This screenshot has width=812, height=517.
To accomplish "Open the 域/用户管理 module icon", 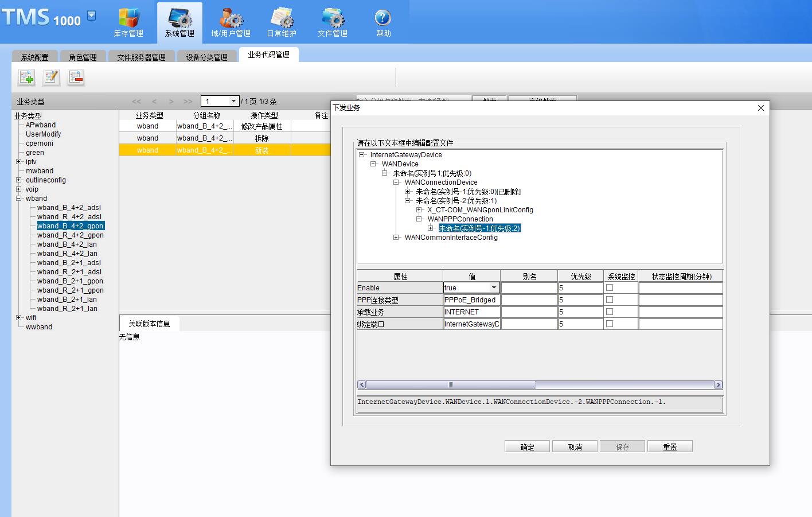I will pyautogui.click(x=231, y=23).
